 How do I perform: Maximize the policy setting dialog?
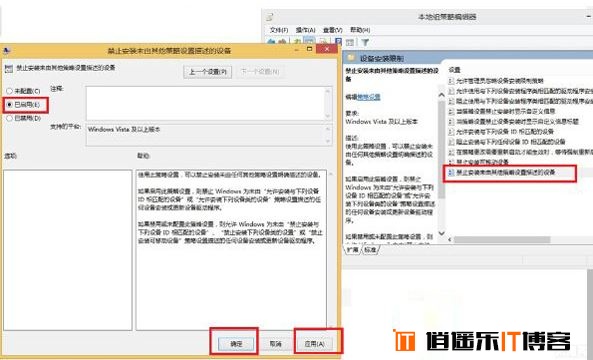tap(309, 49)
